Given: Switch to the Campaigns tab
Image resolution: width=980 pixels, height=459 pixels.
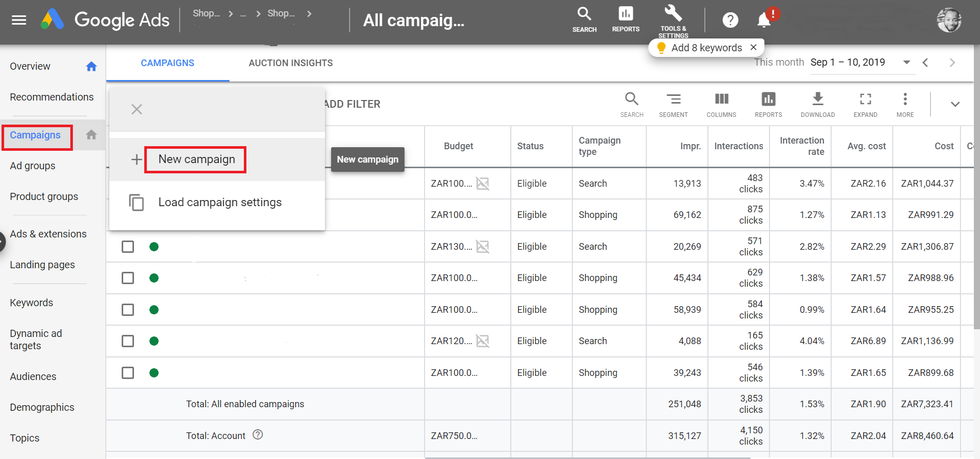Looking at the screenshot, I should click(x=167, y=63).
